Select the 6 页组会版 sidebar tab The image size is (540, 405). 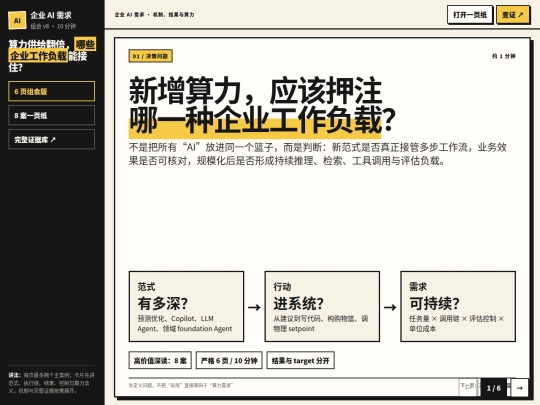tap(52, 91)
